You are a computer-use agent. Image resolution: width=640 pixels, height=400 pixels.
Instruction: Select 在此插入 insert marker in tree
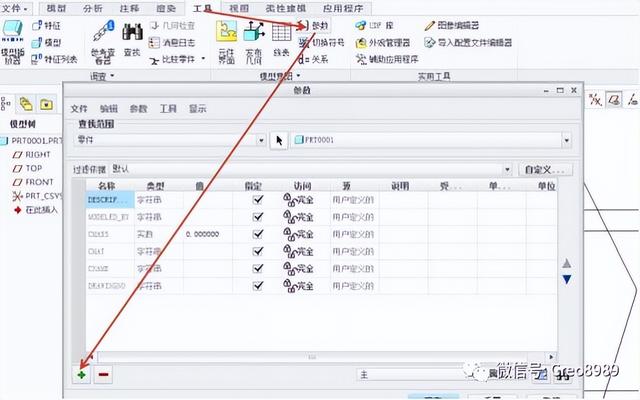(x=36, y=210)
